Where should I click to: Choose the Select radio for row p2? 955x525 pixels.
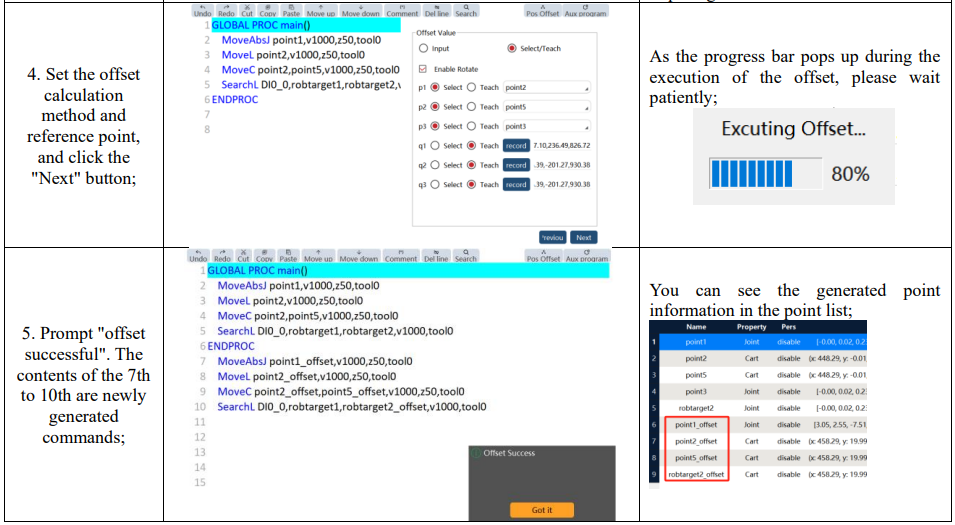coord(435,107)
